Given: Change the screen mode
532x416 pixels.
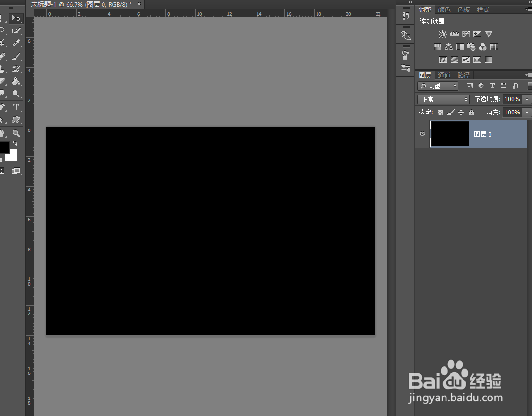Looking at the screenshot, I should click(16, 171).
